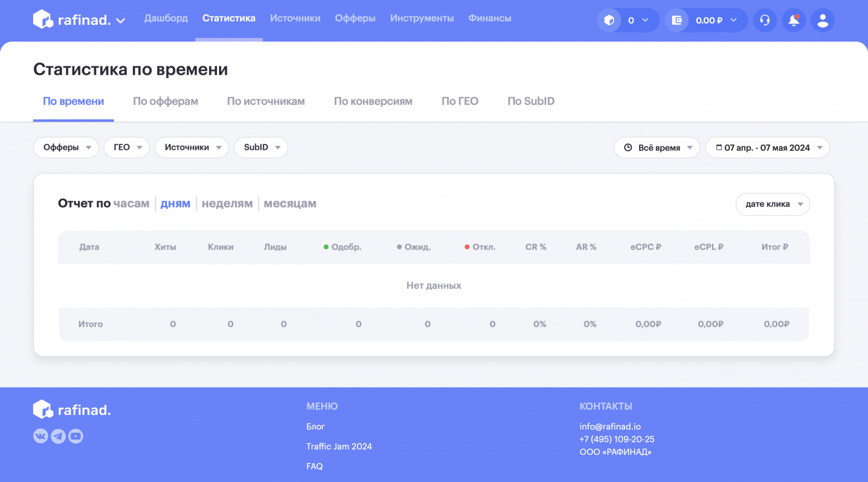Click the headset support icon
Image resolution: width=868 pixels, height=482 pixels.
[x=765, y=20]
